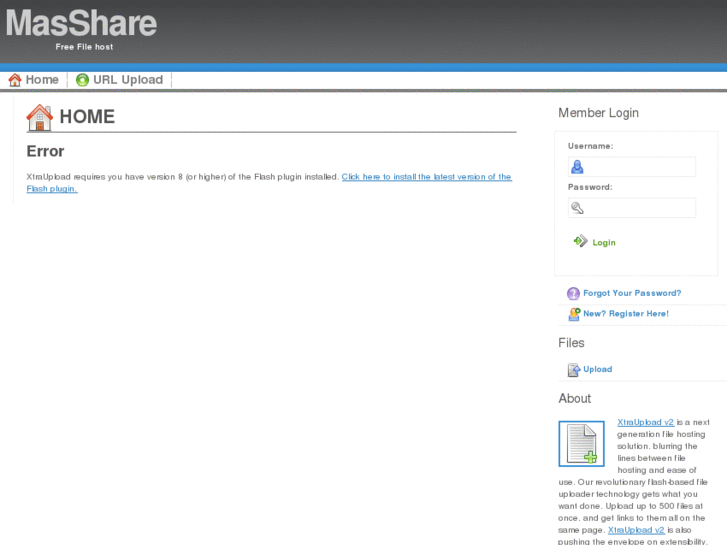The image size is (727, 545).
Task: Click the key icon in Password field
Action: tap(577, 208)
